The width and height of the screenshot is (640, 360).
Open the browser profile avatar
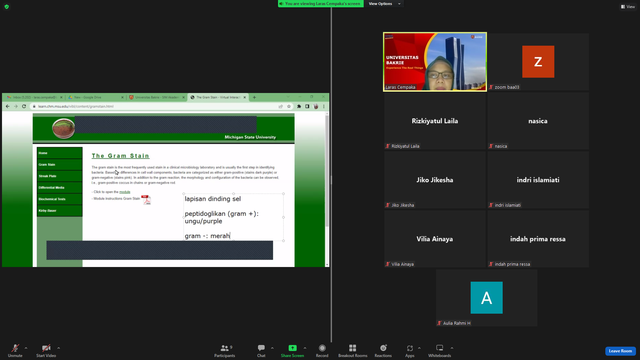316,107
